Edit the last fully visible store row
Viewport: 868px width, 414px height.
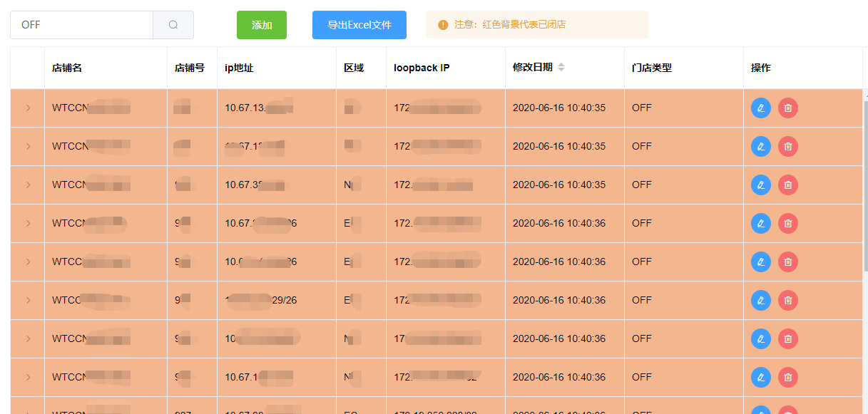coord(761,377)
